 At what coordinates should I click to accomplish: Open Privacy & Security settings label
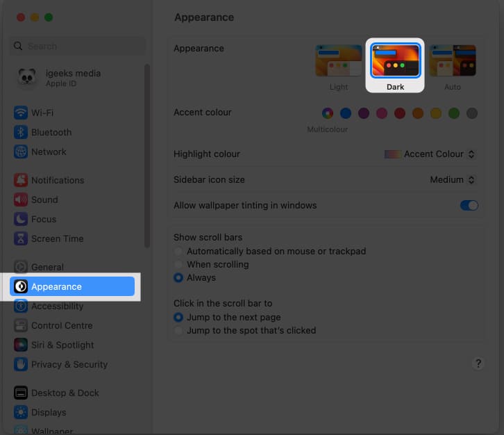coord(69,364)
